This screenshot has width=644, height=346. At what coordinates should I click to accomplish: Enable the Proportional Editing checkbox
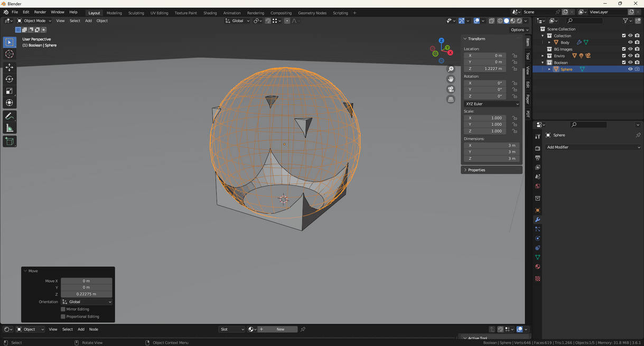coord(63,316)
